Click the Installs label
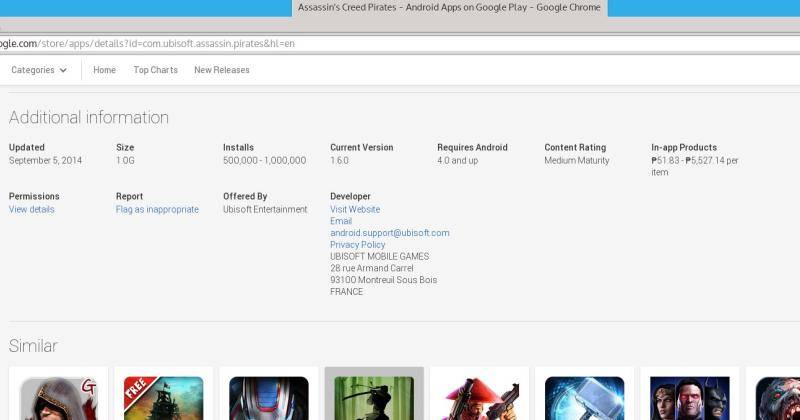 tap(238, 147)
